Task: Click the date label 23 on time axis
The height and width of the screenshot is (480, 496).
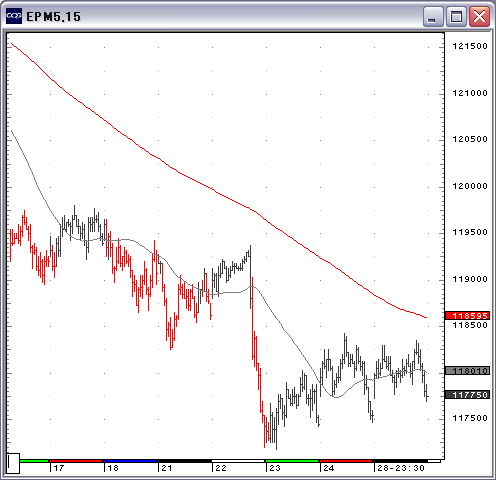Action: [x=275, y=468]
